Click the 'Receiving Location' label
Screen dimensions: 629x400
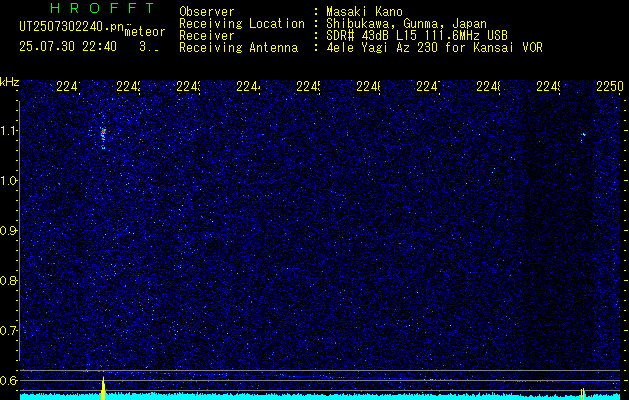point(242,24)
